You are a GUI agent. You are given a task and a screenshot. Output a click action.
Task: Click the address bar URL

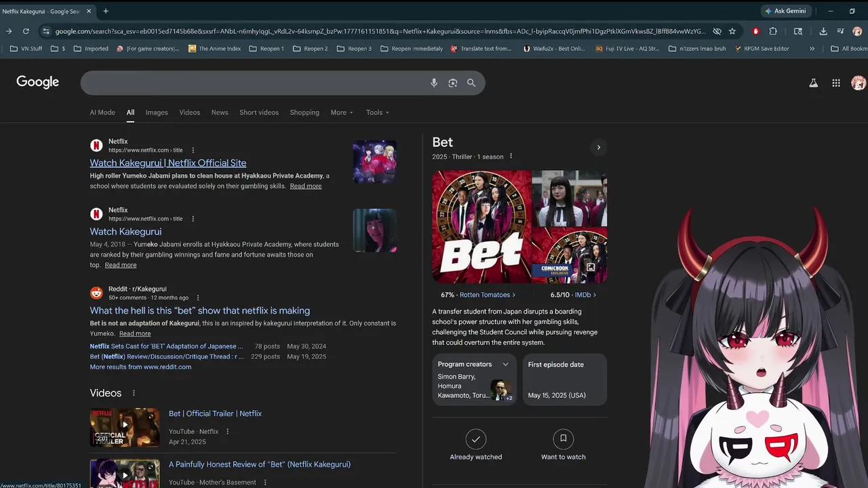(380, 31)
